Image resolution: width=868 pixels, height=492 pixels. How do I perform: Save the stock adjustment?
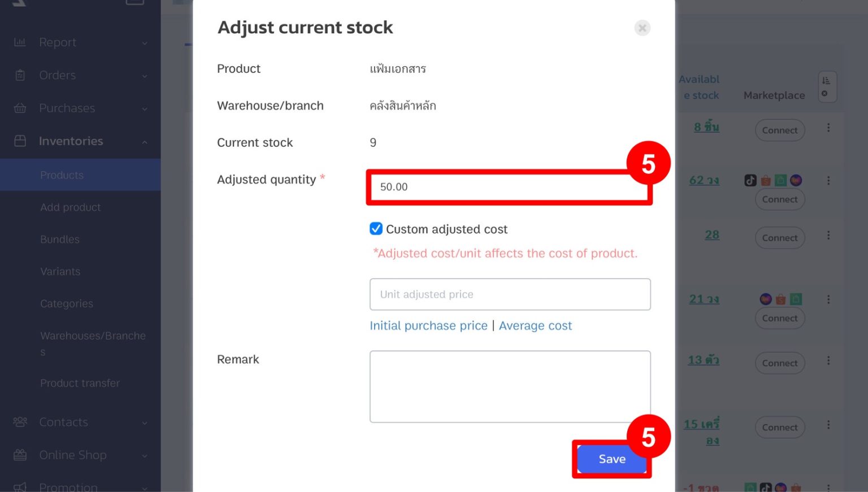pyautogui.click(x=611, y=459)
